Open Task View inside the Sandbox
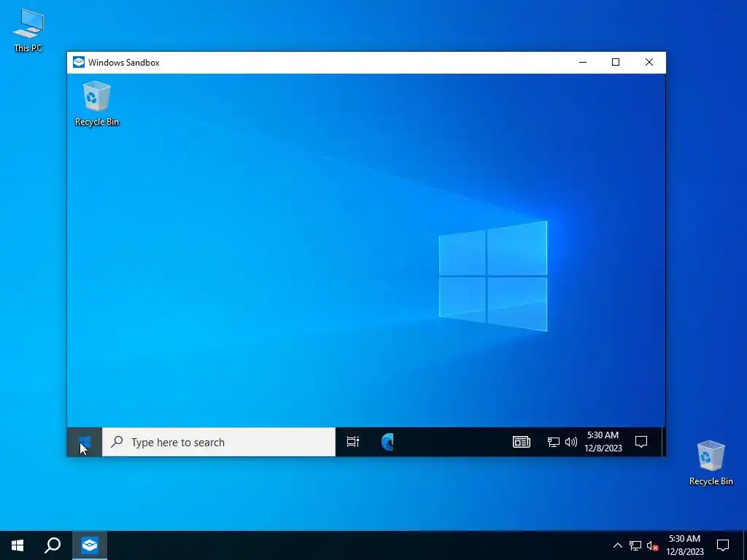Screen dimensions: 747x560 click(x=352, y=442)
